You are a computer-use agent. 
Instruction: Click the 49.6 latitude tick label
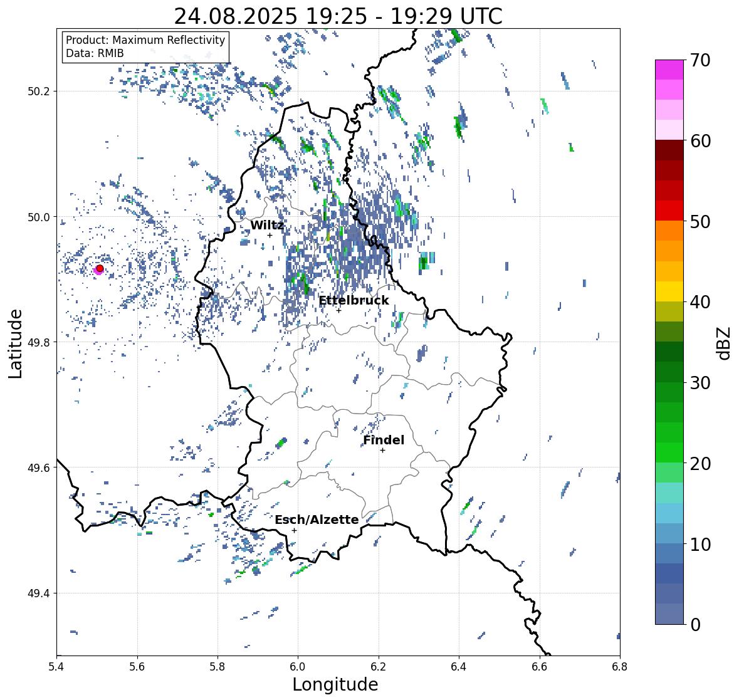point(39,468)
